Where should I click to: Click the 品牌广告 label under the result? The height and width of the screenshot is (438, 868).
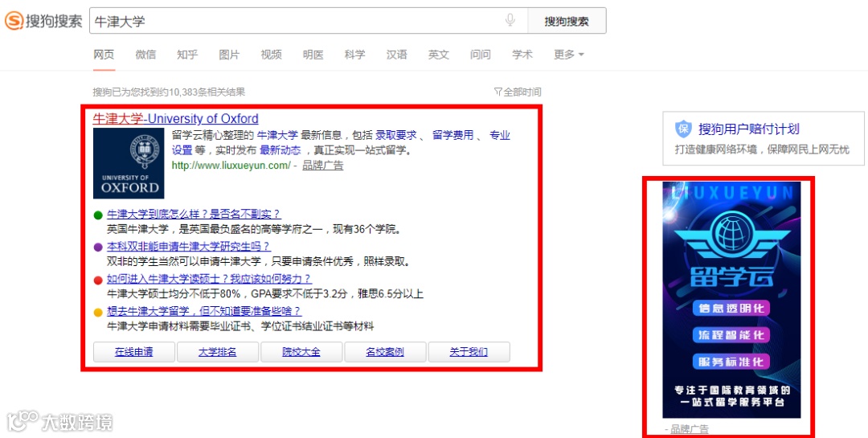323,165
